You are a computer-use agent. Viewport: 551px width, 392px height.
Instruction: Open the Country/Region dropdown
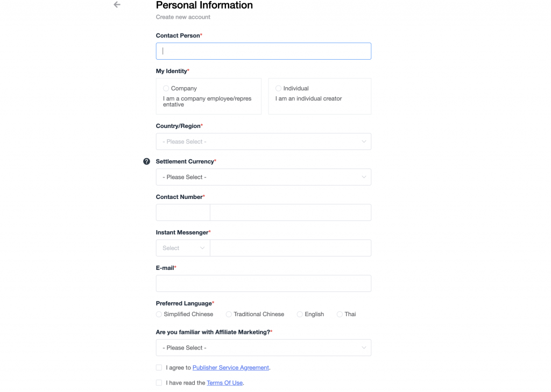(x=263, y=141)
